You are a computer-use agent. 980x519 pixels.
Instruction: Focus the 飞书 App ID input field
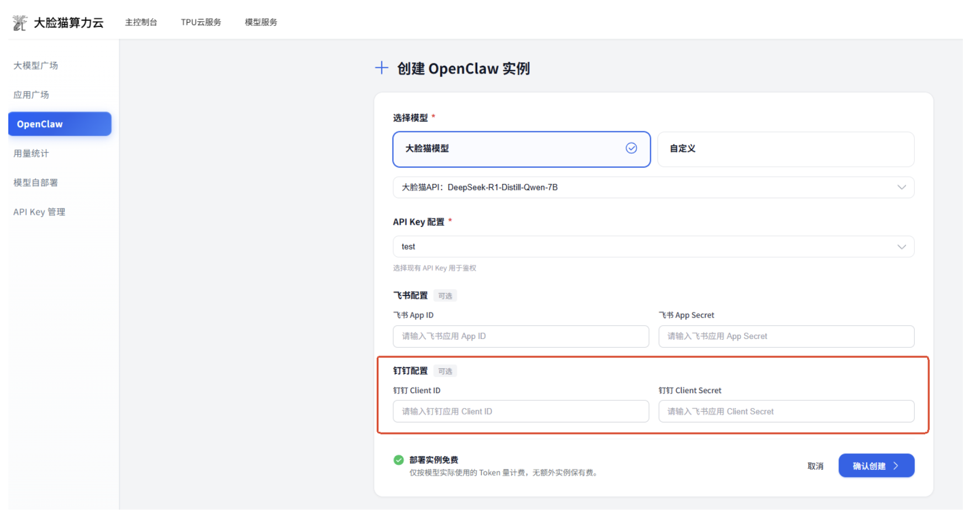(x=520, y=336)
